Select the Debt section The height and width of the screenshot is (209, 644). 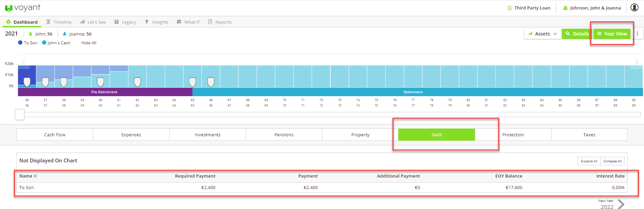437,135
